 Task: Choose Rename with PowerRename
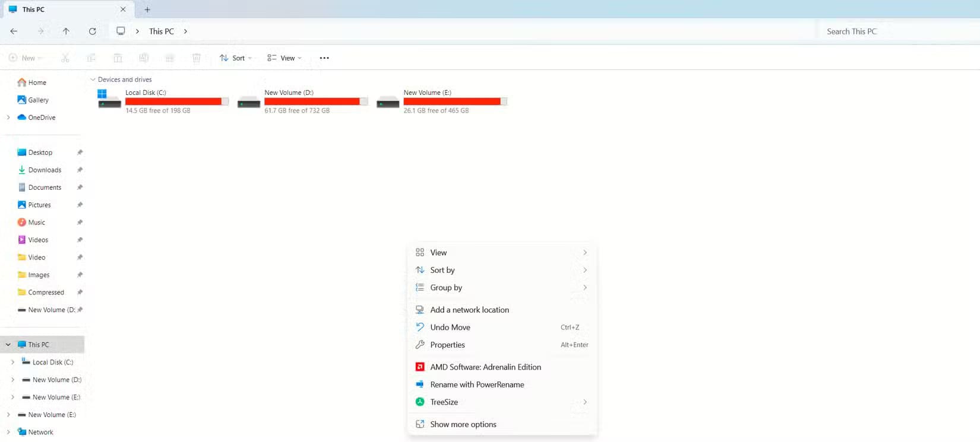477,384
